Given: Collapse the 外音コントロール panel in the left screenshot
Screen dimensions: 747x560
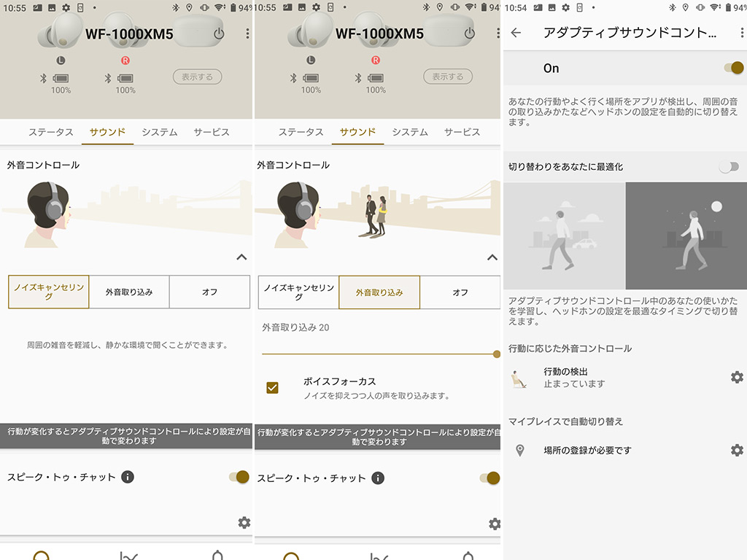Looking at the screenshot, I should tap(241, 257).
